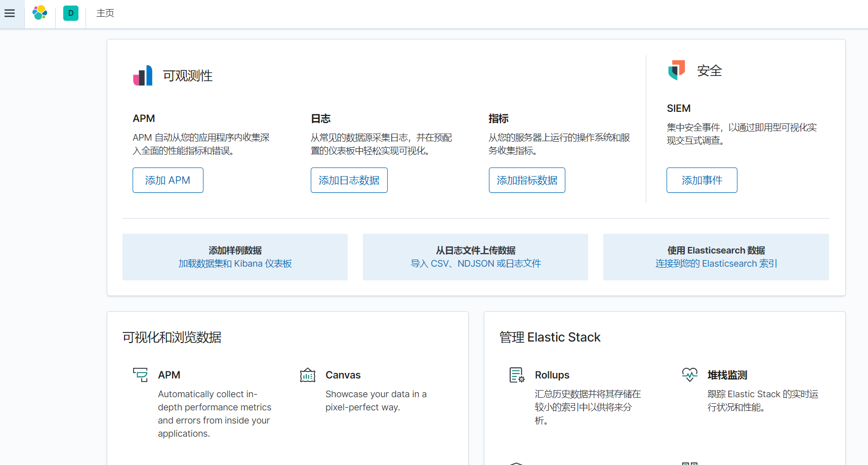868x465 pixels.
Task: Click the 主页 breadcrumb
Action: [x=105, y=13]
